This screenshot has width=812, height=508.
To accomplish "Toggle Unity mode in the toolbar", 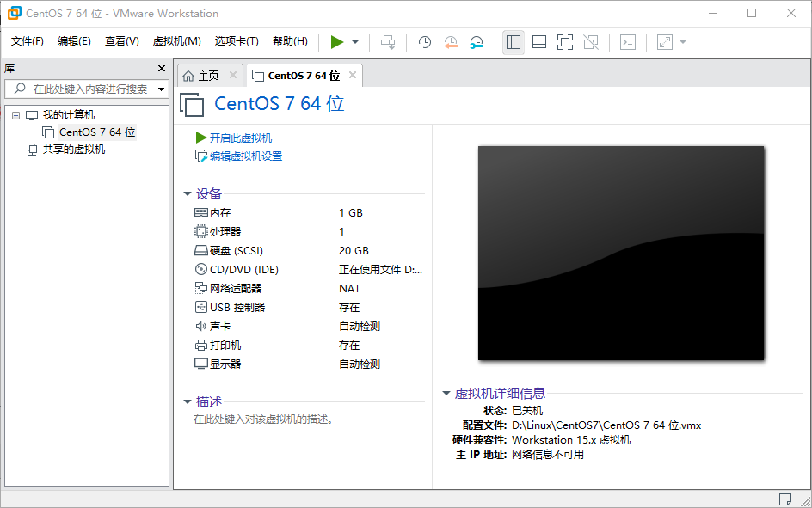I will (x=591, y=41).
